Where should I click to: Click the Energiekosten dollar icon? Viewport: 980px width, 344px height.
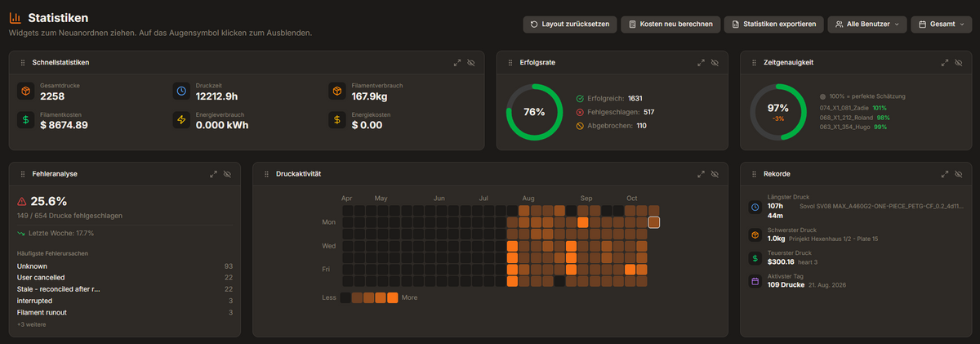click(x=336, y=120)
